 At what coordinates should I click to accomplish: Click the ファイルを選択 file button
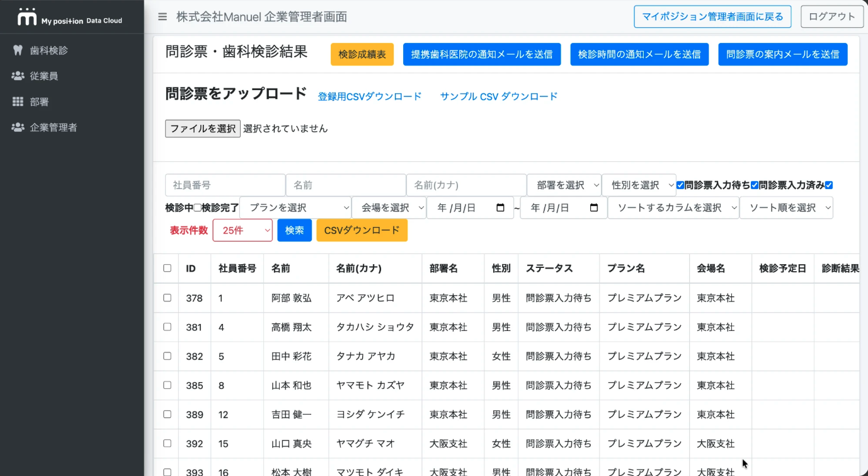click(203, 129)
